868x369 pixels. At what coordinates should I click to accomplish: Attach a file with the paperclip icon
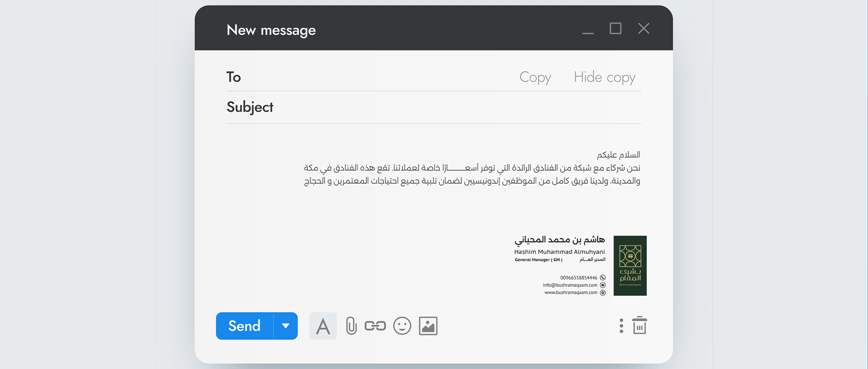(351, 326)
